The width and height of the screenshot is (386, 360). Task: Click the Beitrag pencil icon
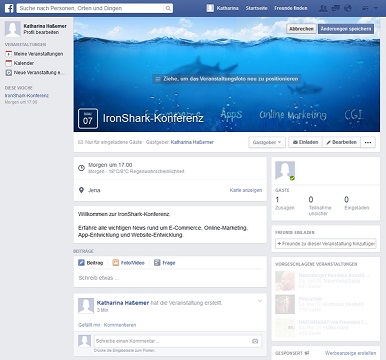tap(81, 263)
